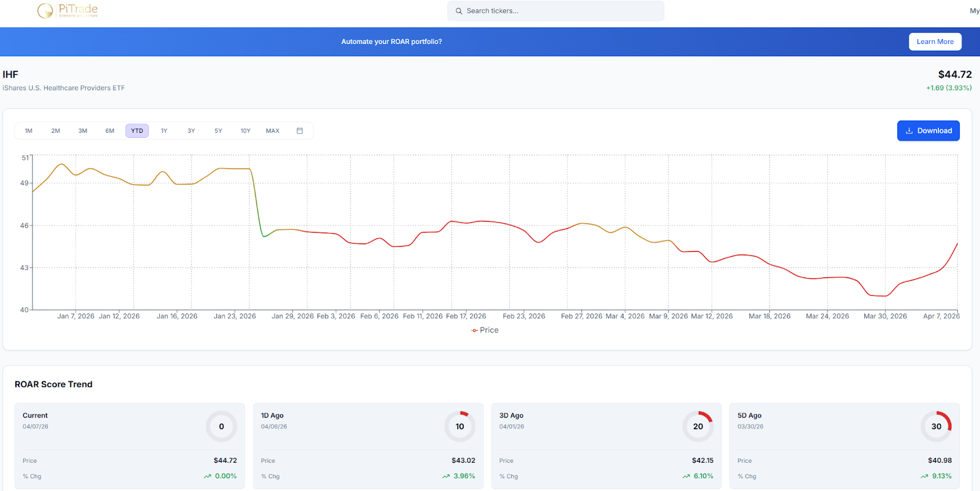
Task: Click the Current ROAR score 0 gauge
Action: click(x=221, y=427)
